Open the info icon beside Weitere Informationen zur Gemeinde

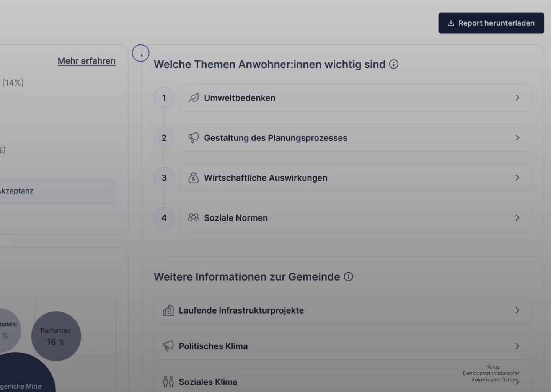pos(348,276)
